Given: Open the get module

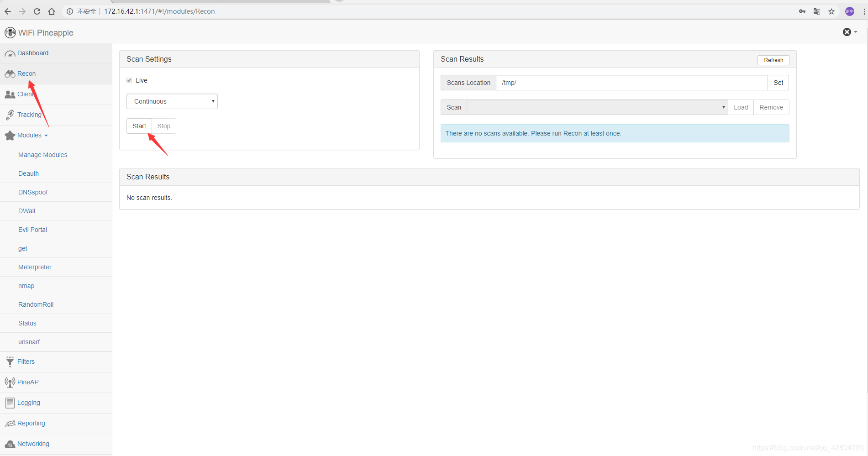Looking at the screenshot, I should [23, 248].
